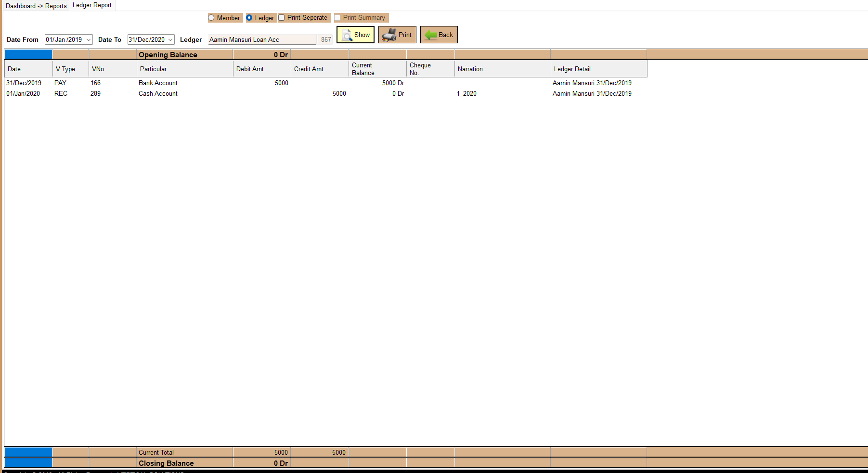
Task: Click the Particular column header
Action: click(x=185, y=69)
